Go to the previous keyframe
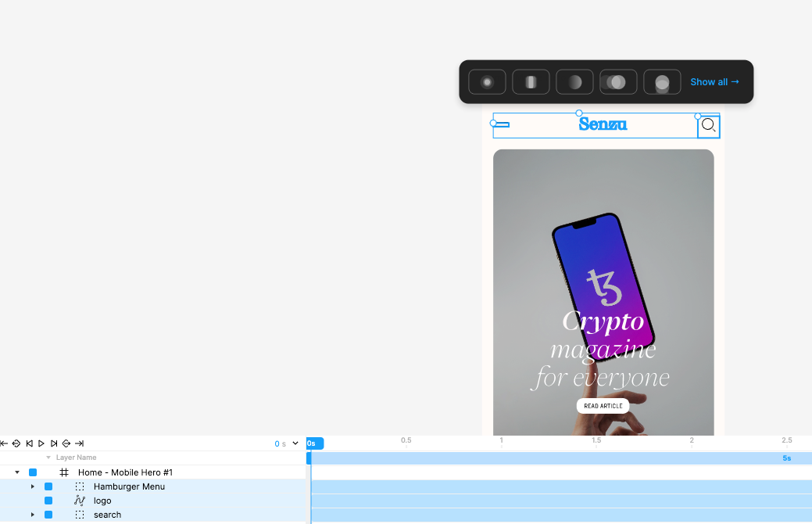Screen dimensions: 812x524 click(16, 443)
